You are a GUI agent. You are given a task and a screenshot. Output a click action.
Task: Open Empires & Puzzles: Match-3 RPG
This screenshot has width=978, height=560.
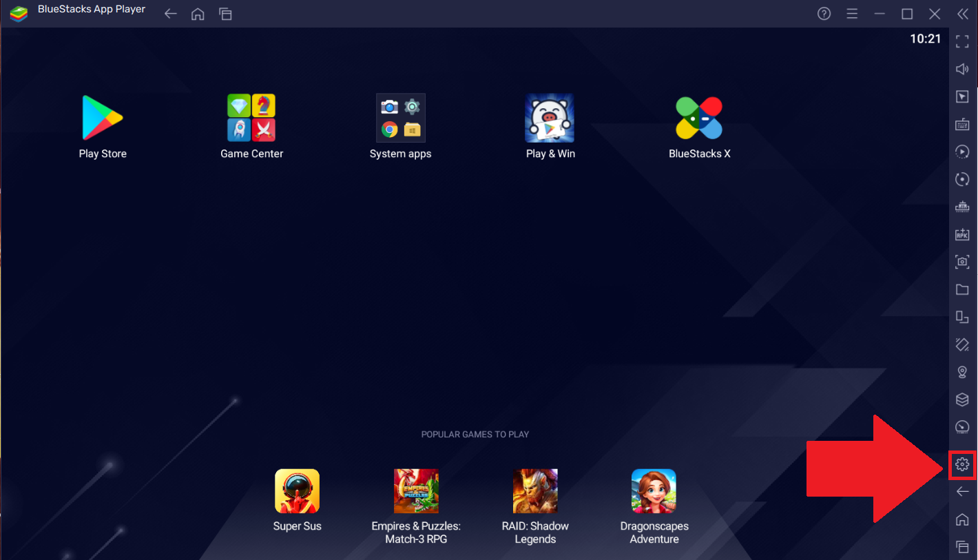click(416, 491)
